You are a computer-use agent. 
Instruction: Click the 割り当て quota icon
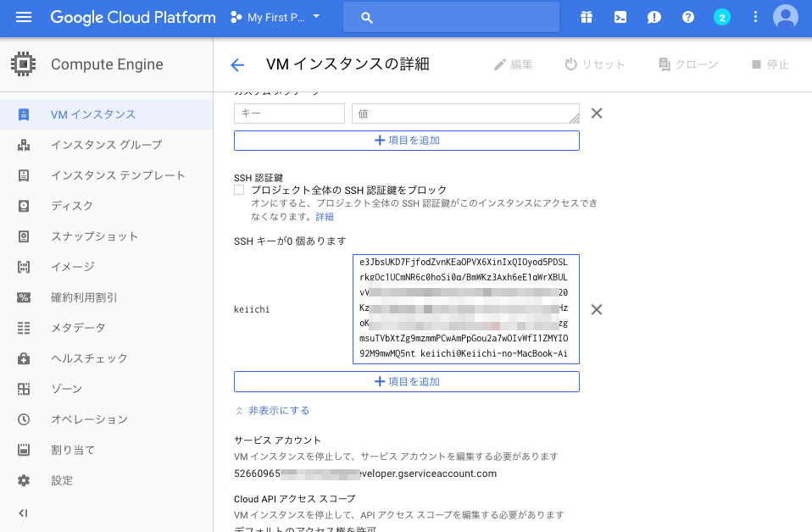24,450
